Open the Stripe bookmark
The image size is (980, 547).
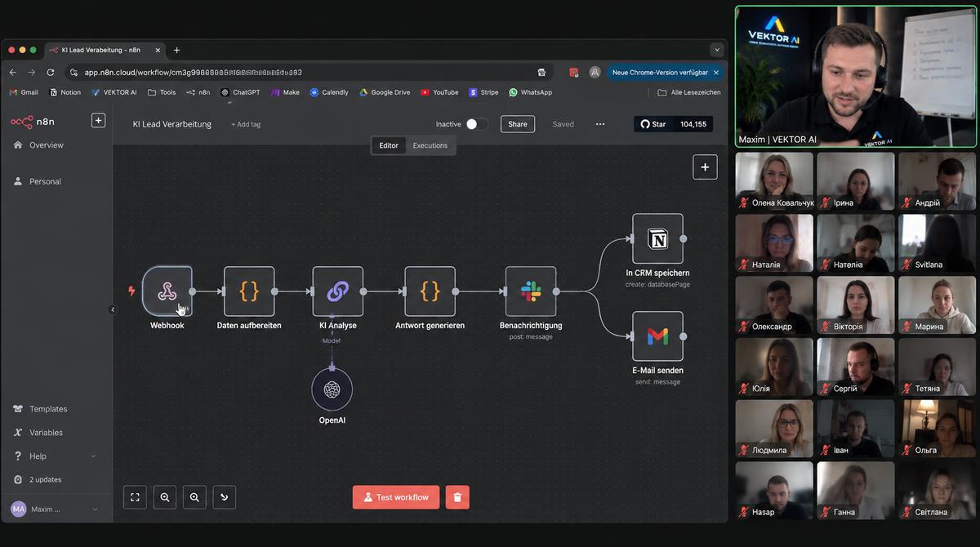pos(483,92)
